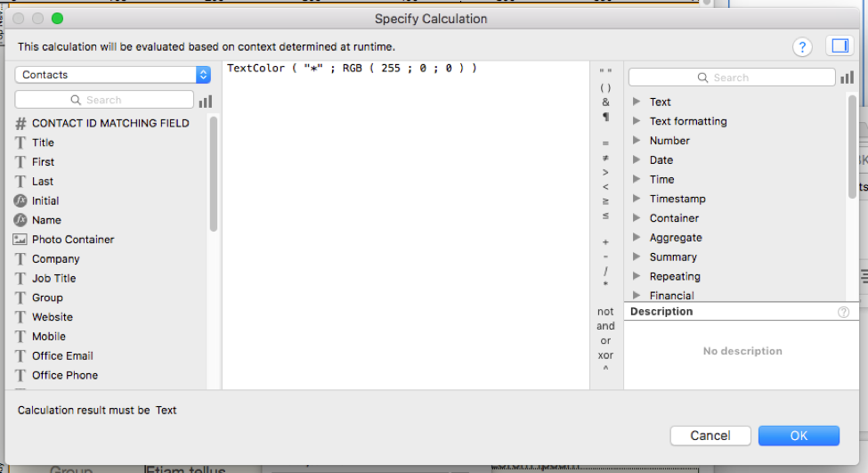This screenshot has height=473, width=868.
Task: Expand the Repeating functions category
Action: click(637, 276)
